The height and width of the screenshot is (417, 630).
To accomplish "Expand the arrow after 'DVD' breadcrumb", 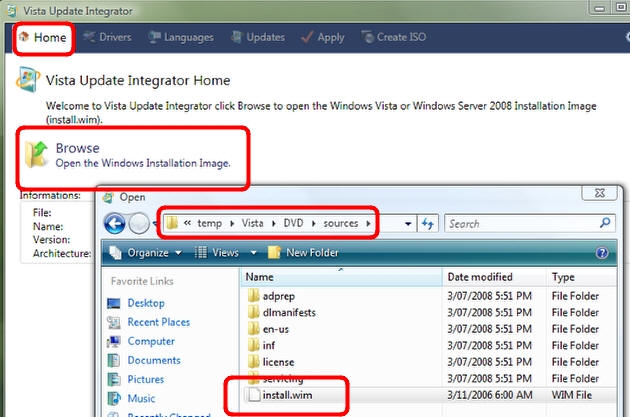I will point(313,224).
